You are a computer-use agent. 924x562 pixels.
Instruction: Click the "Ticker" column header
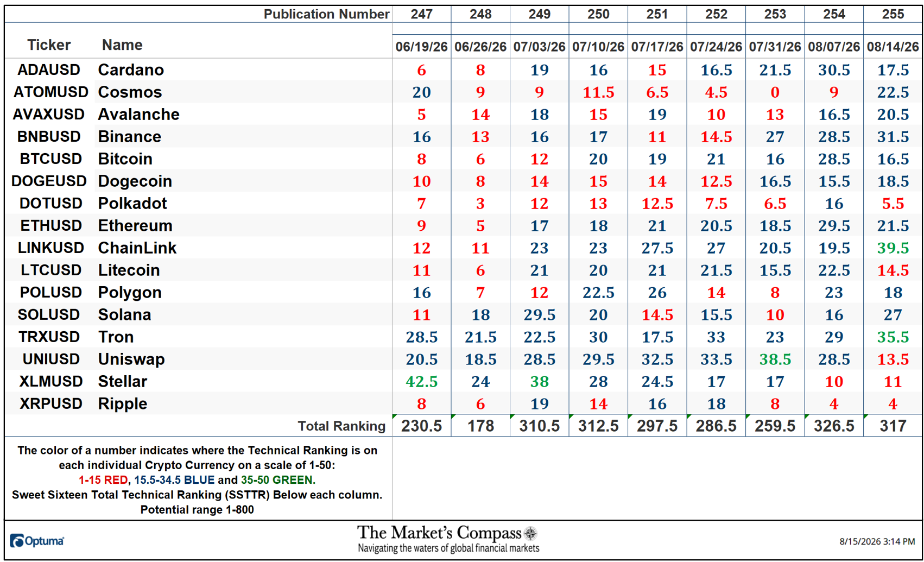[x=49, y=45]
